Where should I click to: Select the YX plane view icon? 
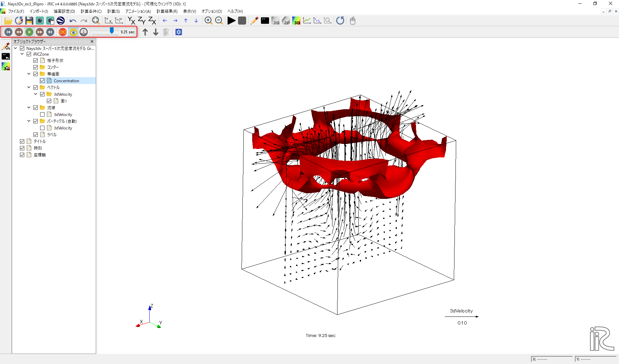(131, 21)
